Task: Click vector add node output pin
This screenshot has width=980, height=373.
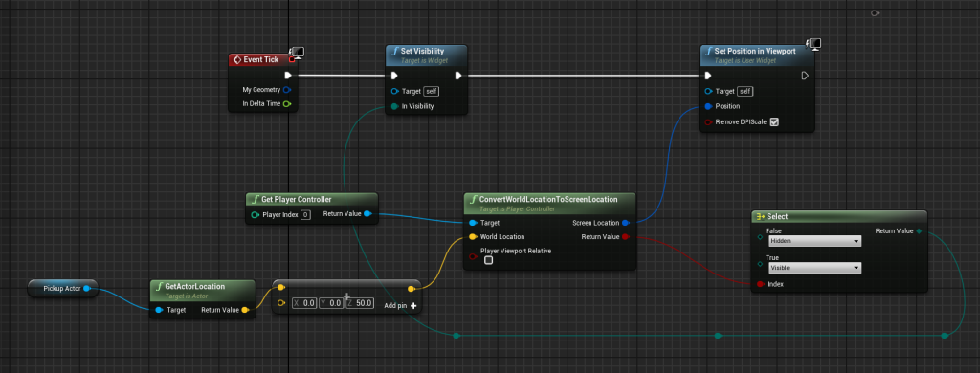Action: (x=411, y=289)
